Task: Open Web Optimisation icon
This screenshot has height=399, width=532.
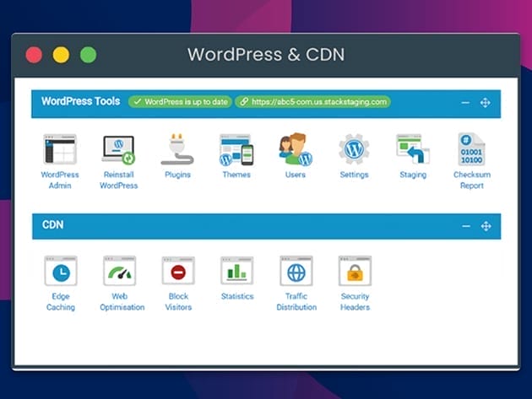Action: (x=119, y=272)
